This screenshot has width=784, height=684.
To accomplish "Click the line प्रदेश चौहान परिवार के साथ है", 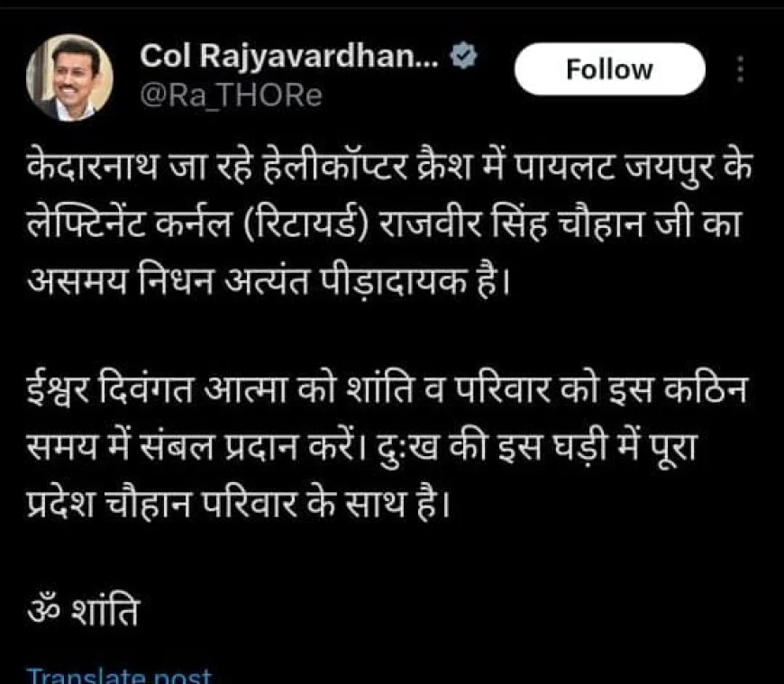I will (238, 503).
